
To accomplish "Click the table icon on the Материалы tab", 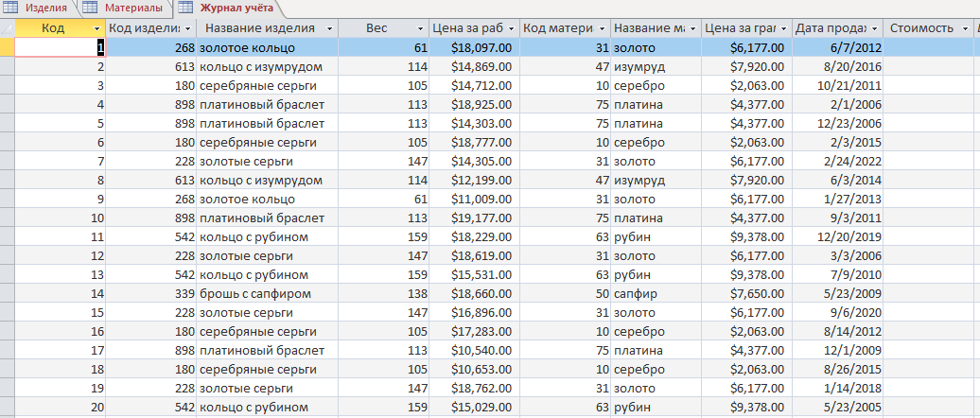I will click(x=89, y=9).
